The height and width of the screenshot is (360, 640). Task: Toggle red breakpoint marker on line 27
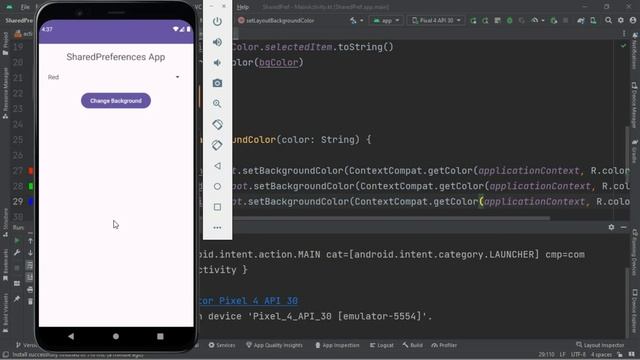31,171
